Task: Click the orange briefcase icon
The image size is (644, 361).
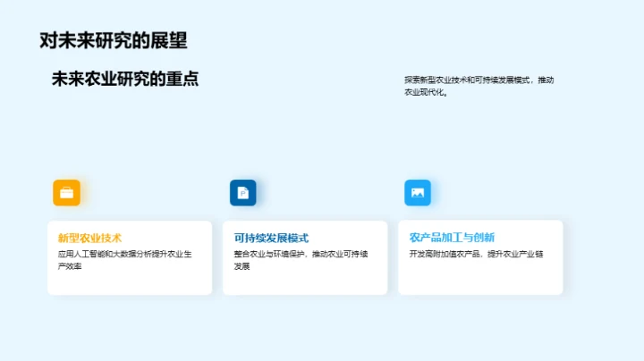Action: coord(66,192)
